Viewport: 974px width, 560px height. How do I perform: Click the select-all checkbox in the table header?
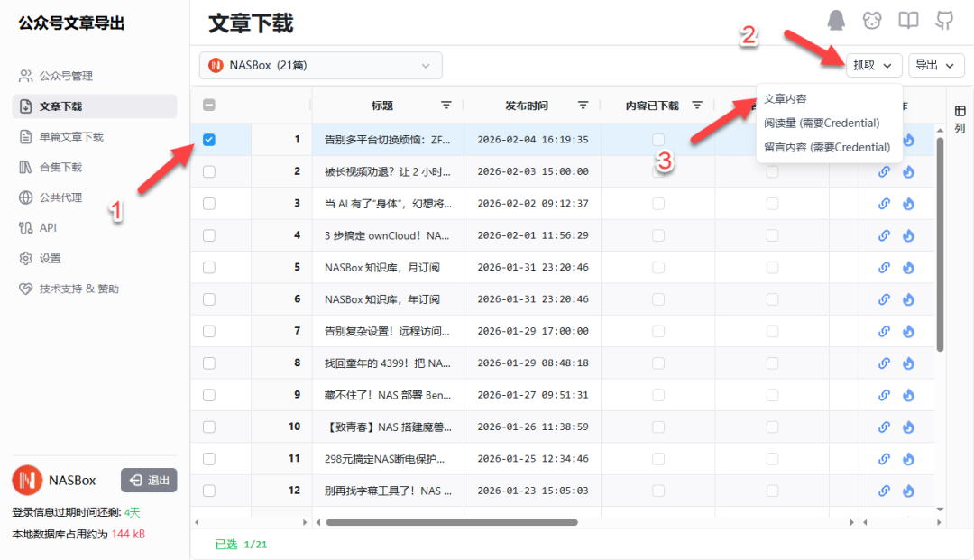[x=209, y=105]
